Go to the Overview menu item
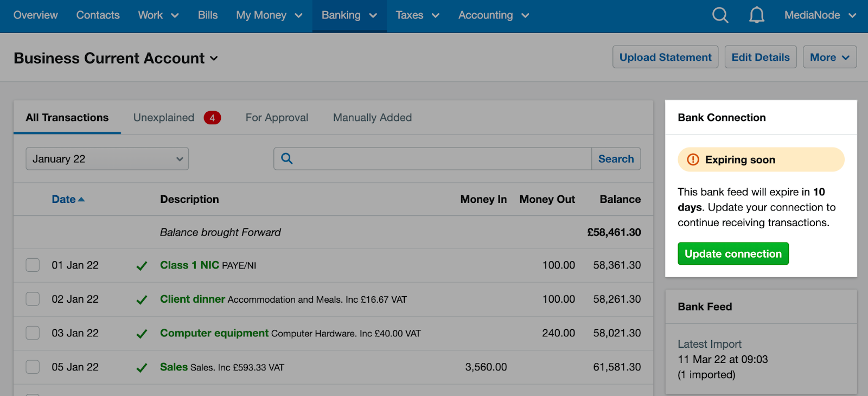 tap(35, 15)
